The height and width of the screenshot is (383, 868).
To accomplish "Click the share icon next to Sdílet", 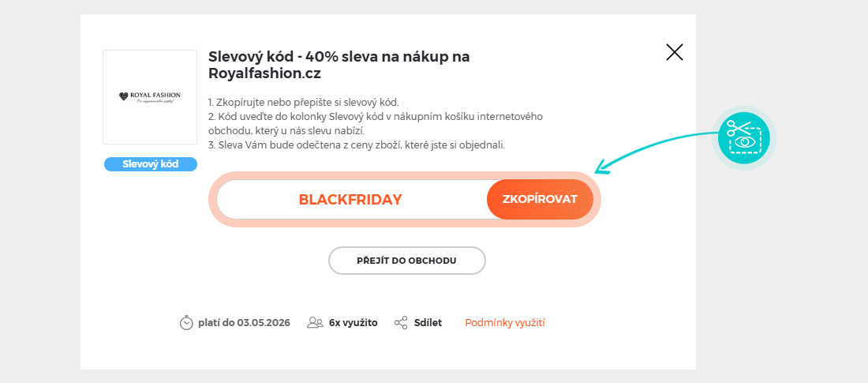I will point(401,322).
